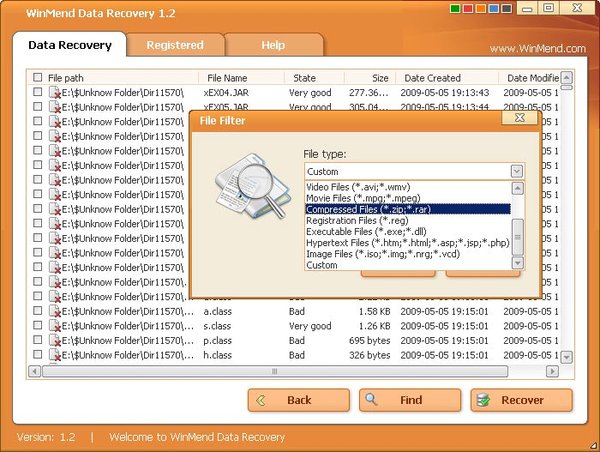Click the file type list scroll-up arrow
This screenshot has height=452, width=600.
(x=517, y=188)
